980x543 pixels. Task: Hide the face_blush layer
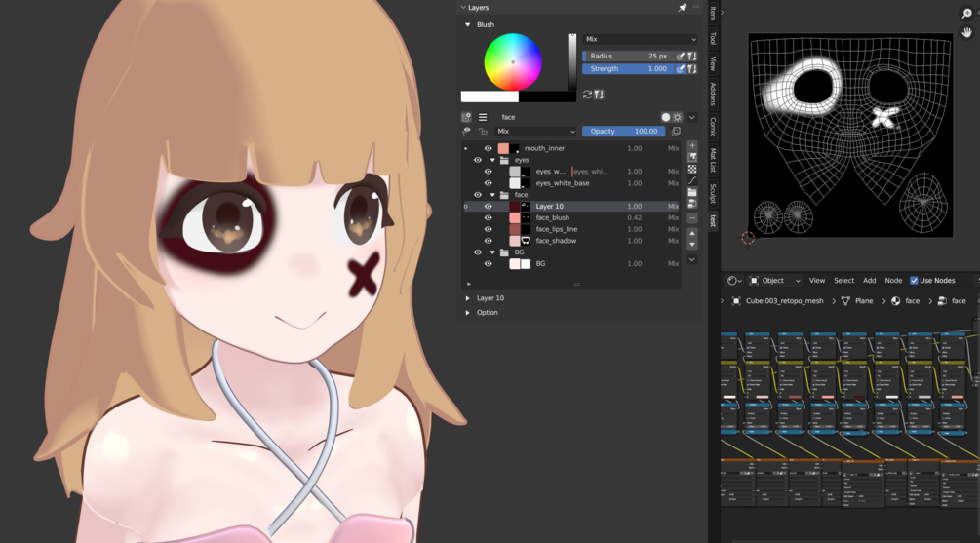pos(489,217)
